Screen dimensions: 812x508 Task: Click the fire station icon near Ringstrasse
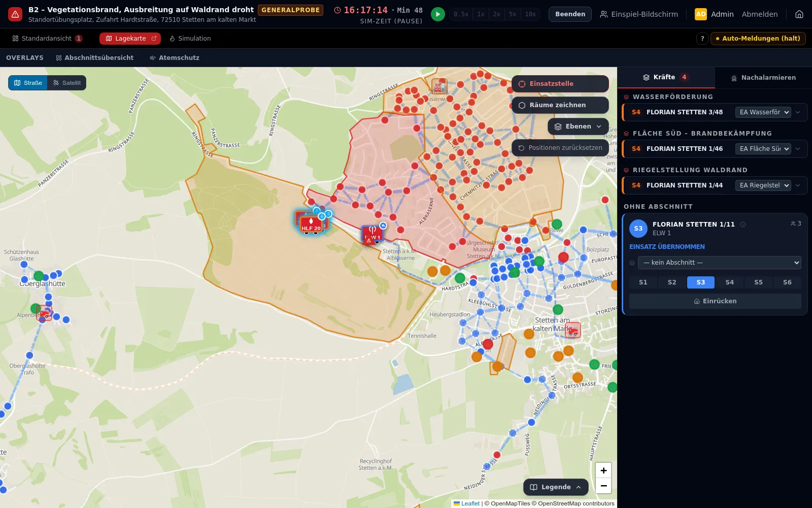439,86
